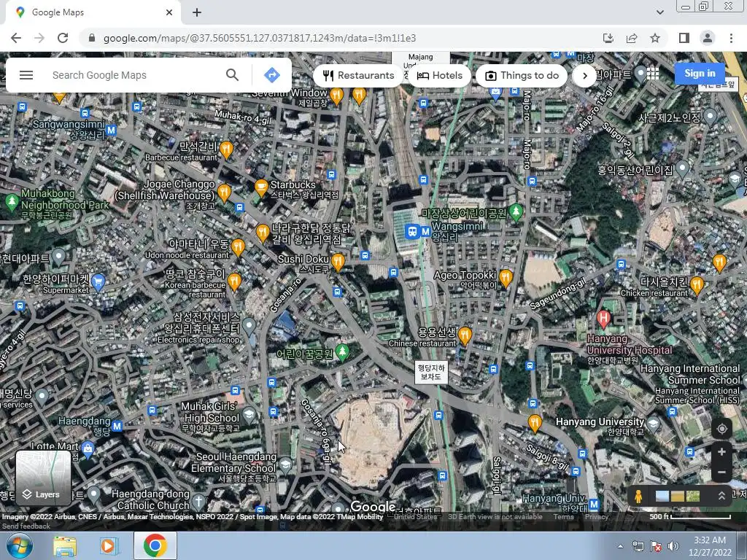This screenshot has width=747, height=560.
Task: Click the Haengdang-dong Catholic Church icon
Action: [198, 502]
